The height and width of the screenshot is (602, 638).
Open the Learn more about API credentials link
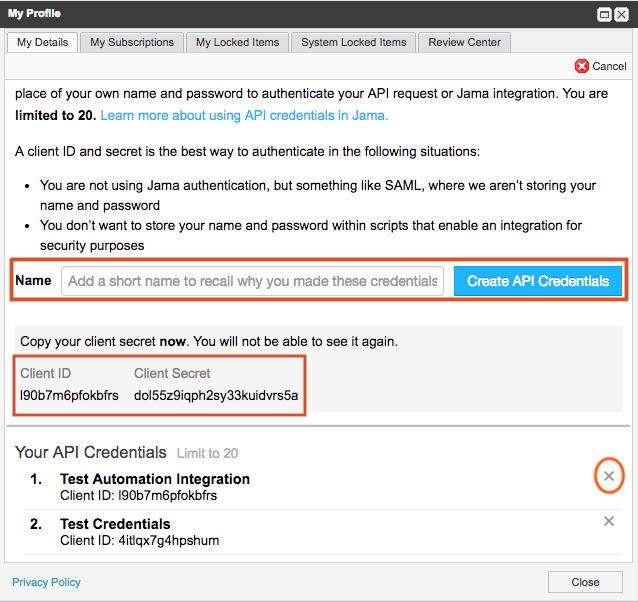point(244,116)
